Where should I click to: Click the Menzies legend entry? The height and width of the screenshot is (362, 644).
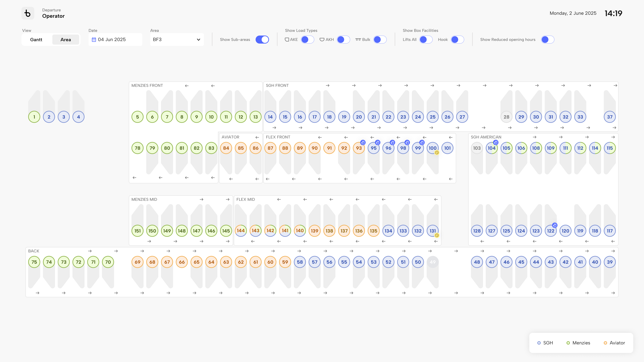point(578,343)
